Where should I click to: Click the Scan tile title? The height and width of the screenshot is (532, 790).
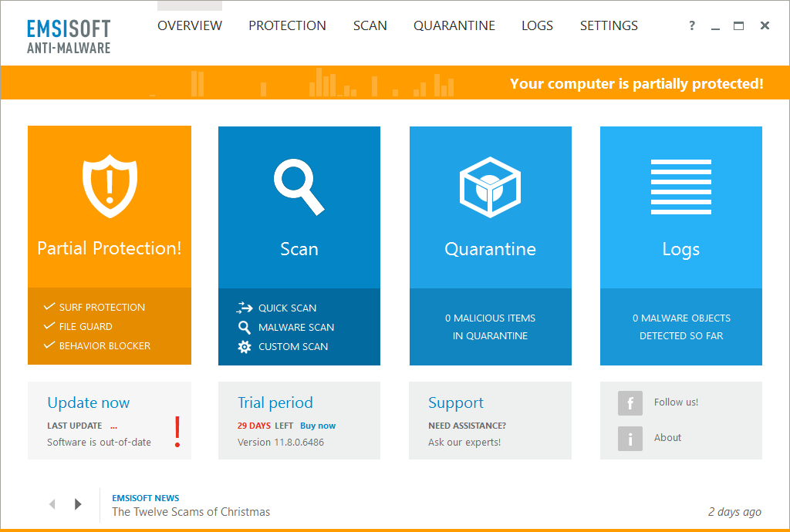point(299,249)
